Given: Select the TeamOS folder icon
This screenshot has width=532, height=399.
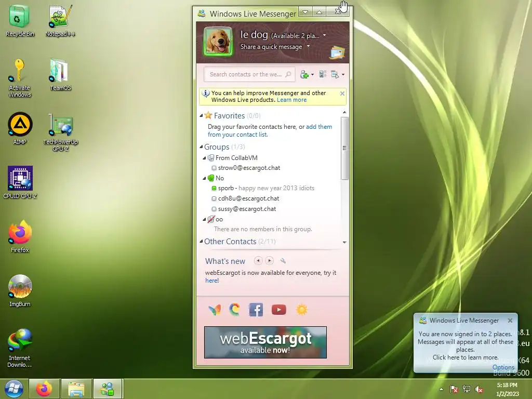Looking at the screenshot, I should pyautogui.click(x=60, y=75).
